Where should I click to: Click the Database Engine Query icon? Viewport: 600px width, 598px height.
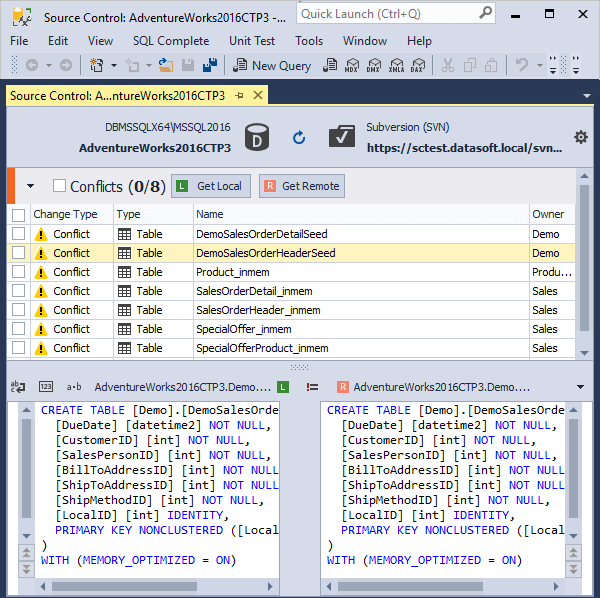coord(330,65)
